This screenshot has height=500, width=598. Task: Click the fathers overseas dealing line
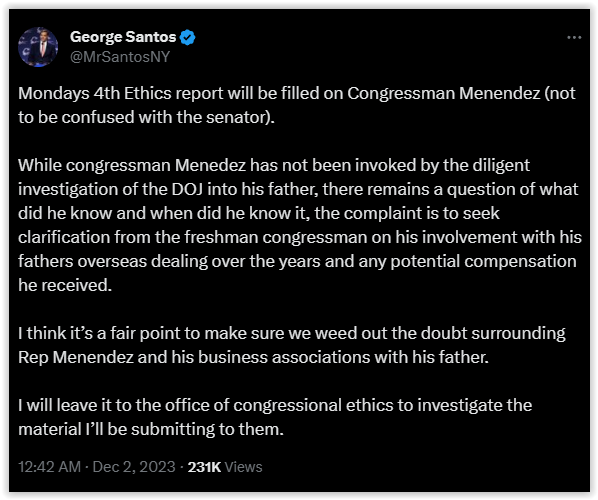297,261
